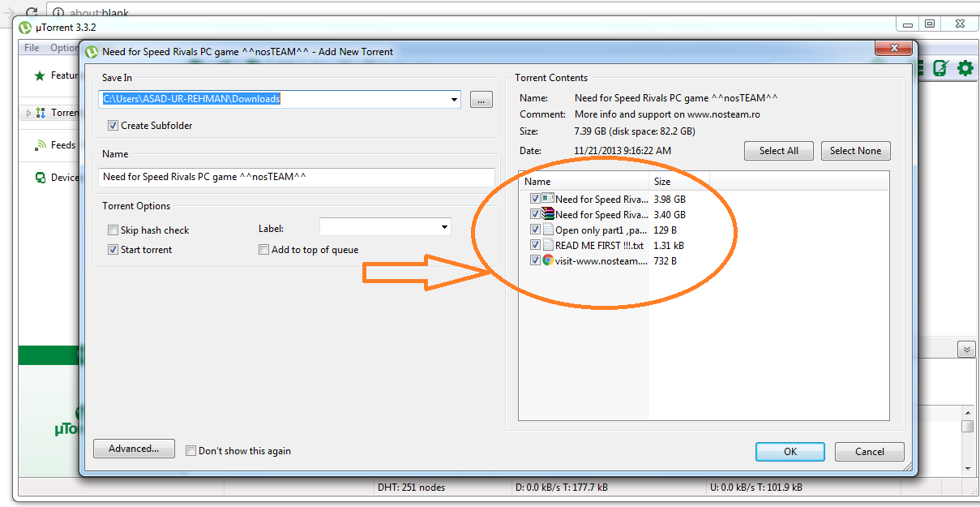The width and height of the screenshot is (980, 507).
Task: Click the Torrents arrows icon in sidebar
Action: tap(41, 113)
